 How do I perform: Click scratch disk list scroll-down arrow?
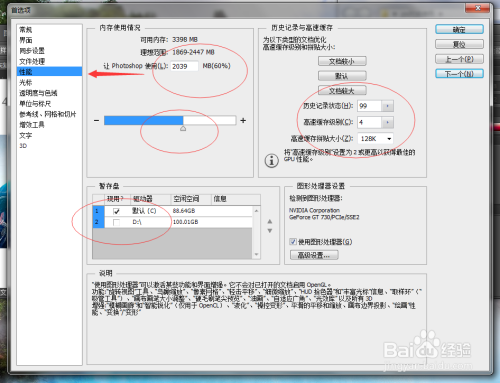pyautogui.click(x=256, y=255)
